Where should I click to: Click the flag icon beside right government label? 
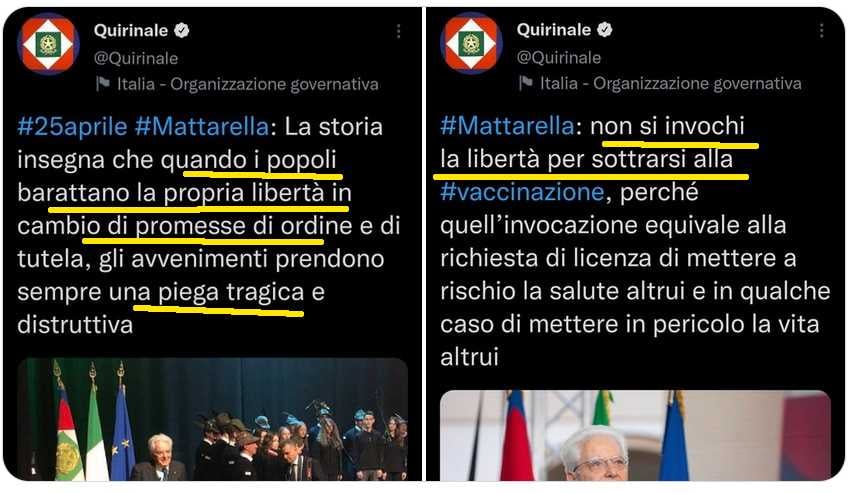click(525, 83)
